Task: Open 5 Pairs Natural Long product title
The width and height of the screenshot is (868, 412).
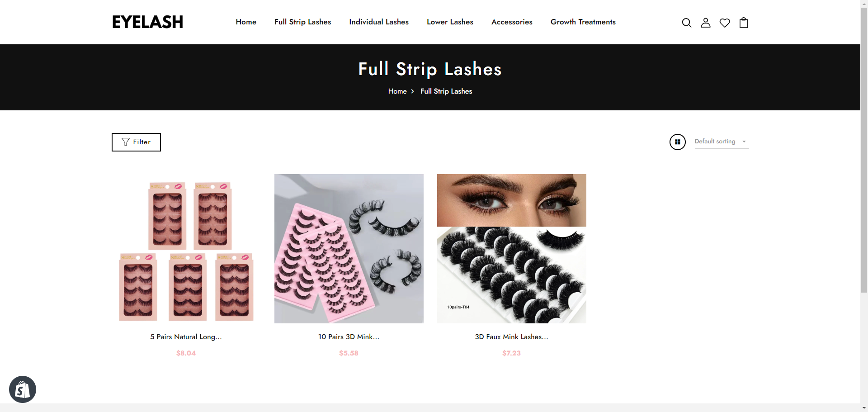Action: [186, 337]
